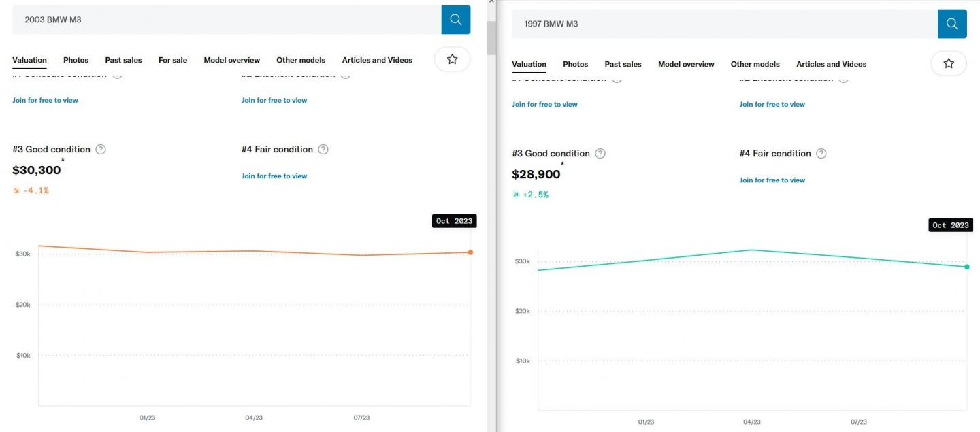Open help icon for #4 Fair condition, 1997 page
Screen dimensions: 980x432
[x=821, y=154]
